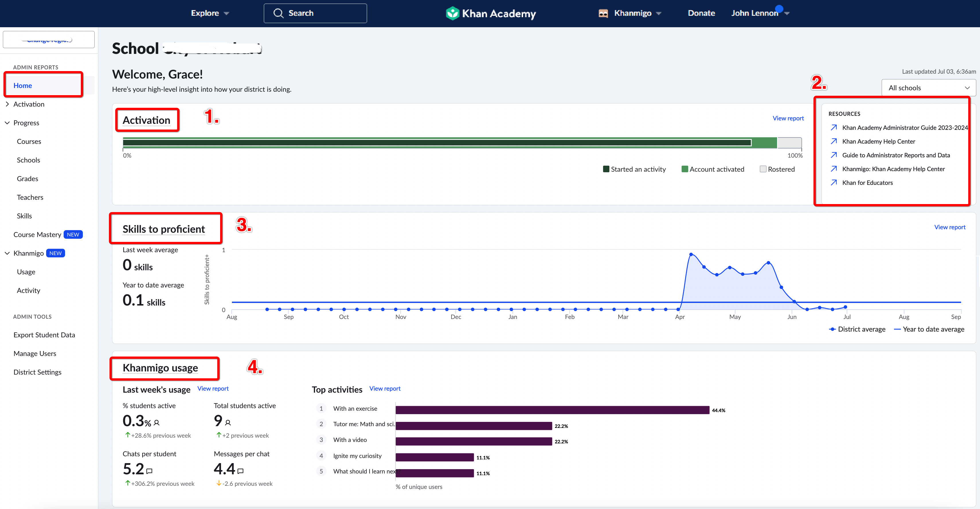Open the John Lennon account menu
The image size is (980, 509).
click(760, 13)
